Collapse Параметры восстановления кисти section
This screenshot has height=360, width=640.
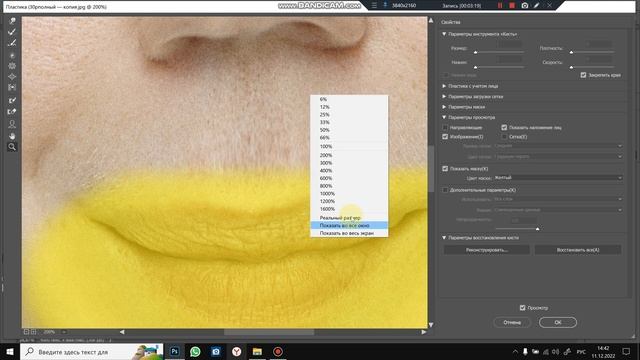444,238
